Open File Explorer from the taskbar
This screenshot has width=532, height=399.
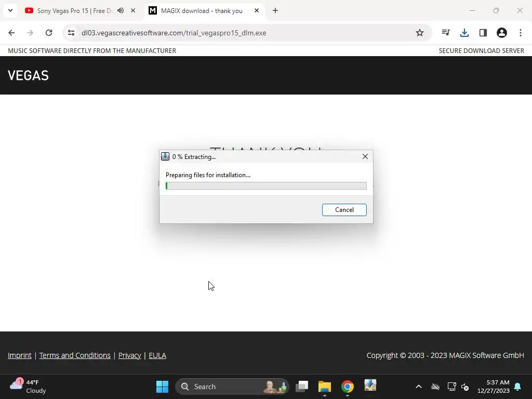coord(324,387)
